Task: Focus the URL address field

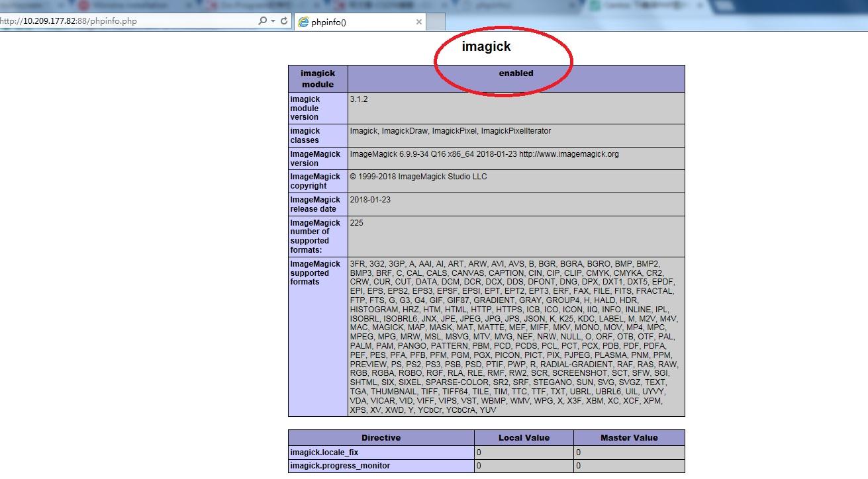Action: [x=126, y=21]
